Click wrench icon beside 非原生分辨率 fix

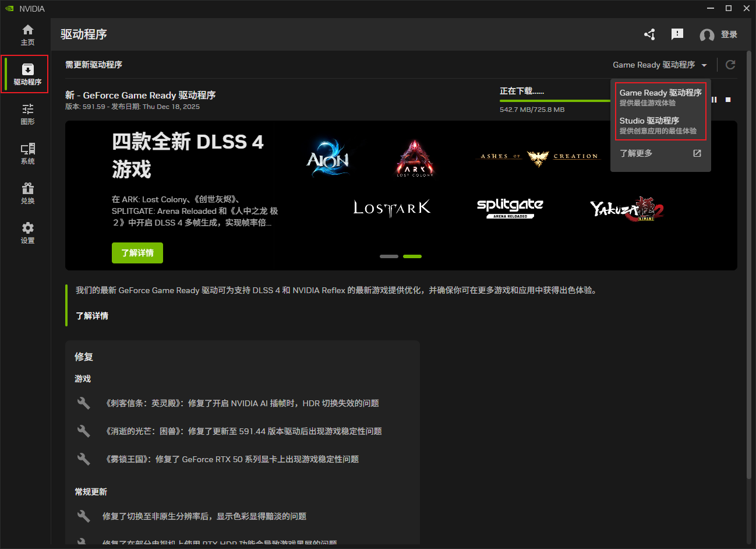click(84, 516)
